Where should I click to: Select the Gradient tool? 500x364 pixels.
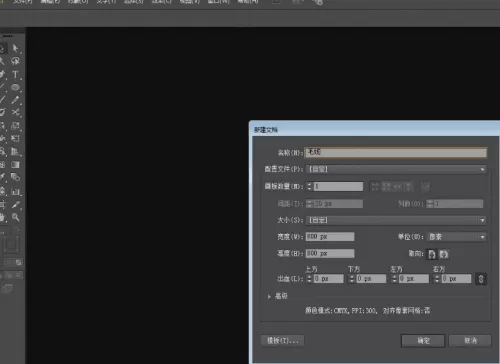coord(15,165)
